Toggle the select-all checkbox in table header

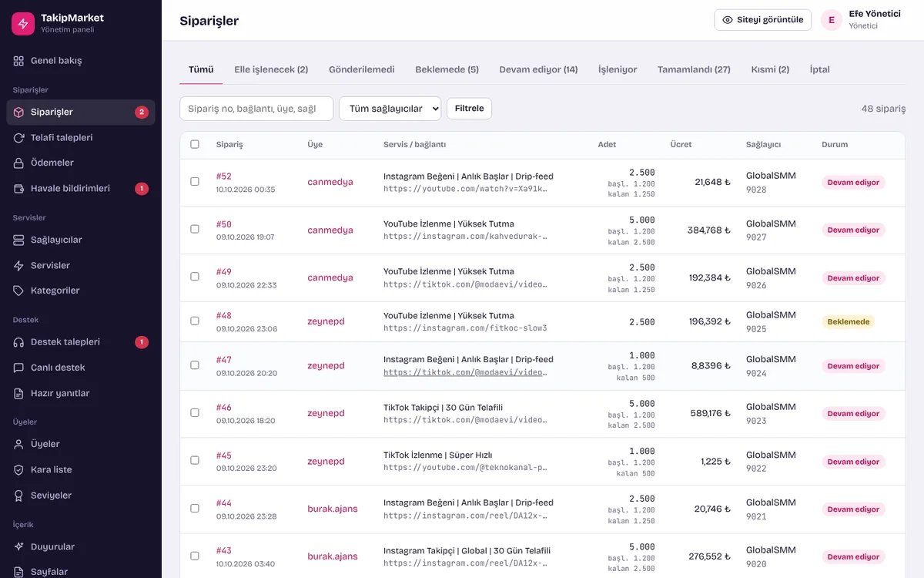coord(195,144)
